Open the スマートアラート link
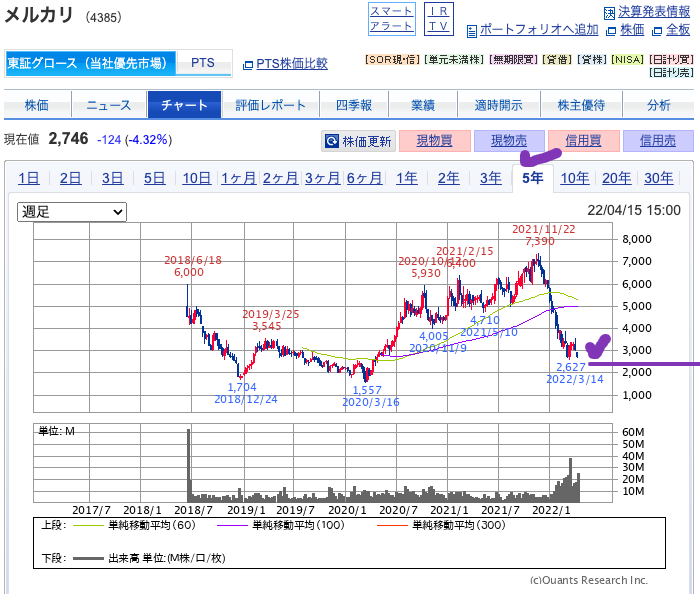This screenshot has height=594, width=700. [392, 19]
